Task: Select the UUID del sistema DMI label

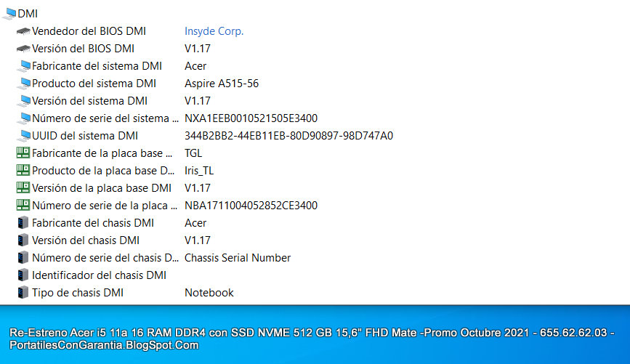Action: (85, 136)
